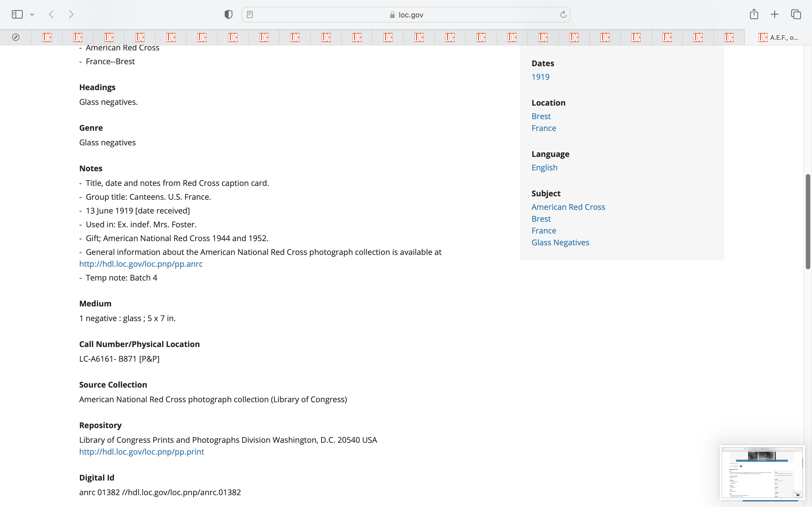Click the Glass Negatives subject link
The height and width of the screenshot is (507, 812).
560,243
